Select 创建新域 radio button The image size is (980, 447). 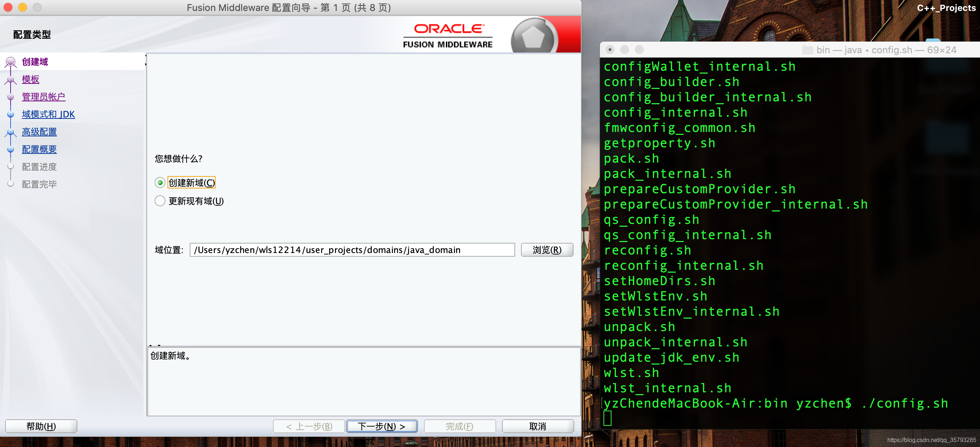point(160,183)
